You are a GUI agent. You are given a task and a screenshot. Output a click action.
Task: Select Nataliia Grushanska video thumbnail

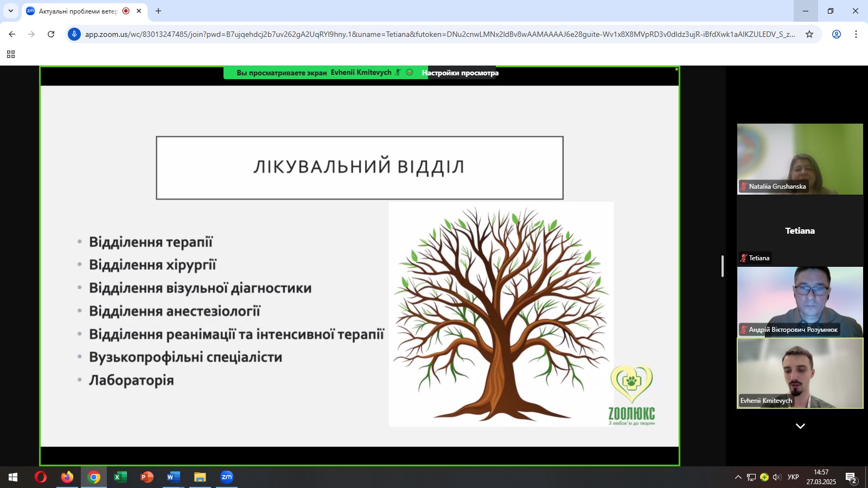[800, 159]
